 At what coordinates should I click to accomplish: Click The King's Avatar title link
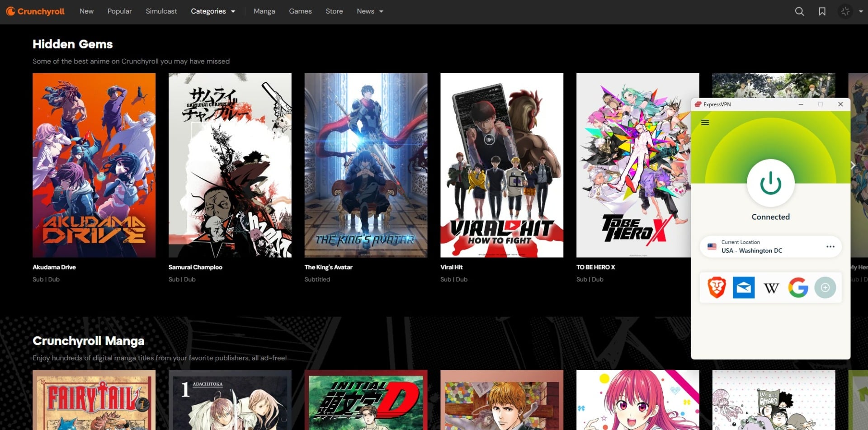(329, 267)
